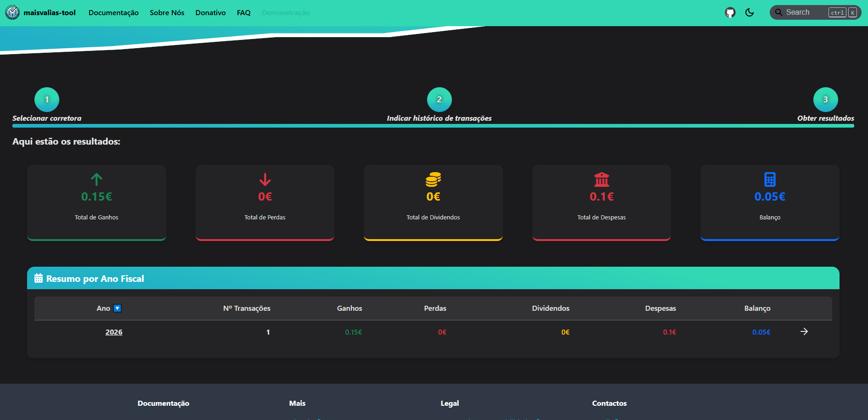
Task: Click the red losses down-arrow icon
Action: 265,179
